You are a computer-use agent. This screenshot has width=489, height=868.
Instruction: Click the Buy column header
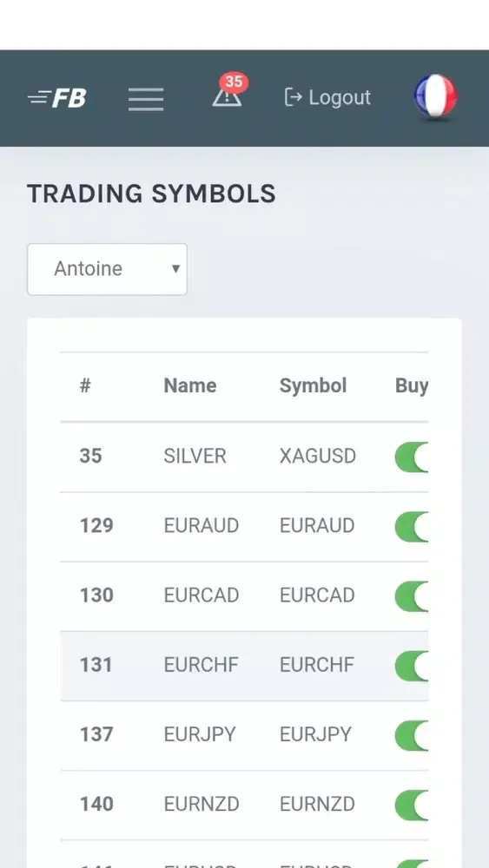(x=412, y=386)
